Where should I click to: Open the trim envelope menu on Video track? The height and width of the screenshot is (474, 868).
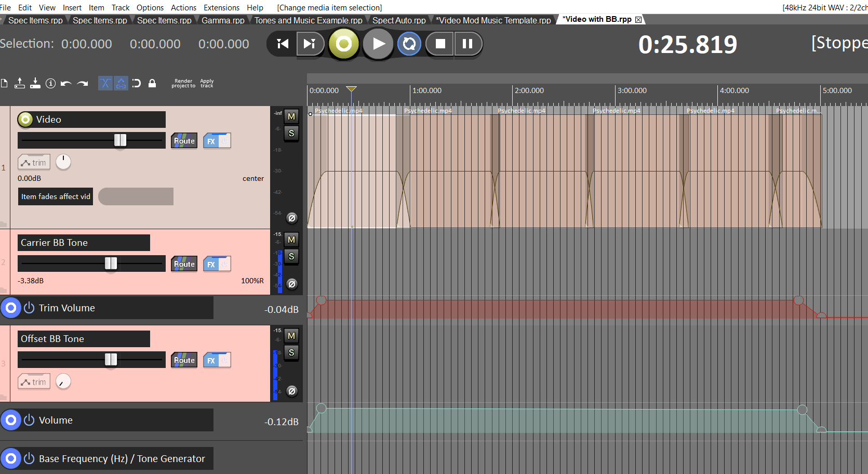coord(34,162)
